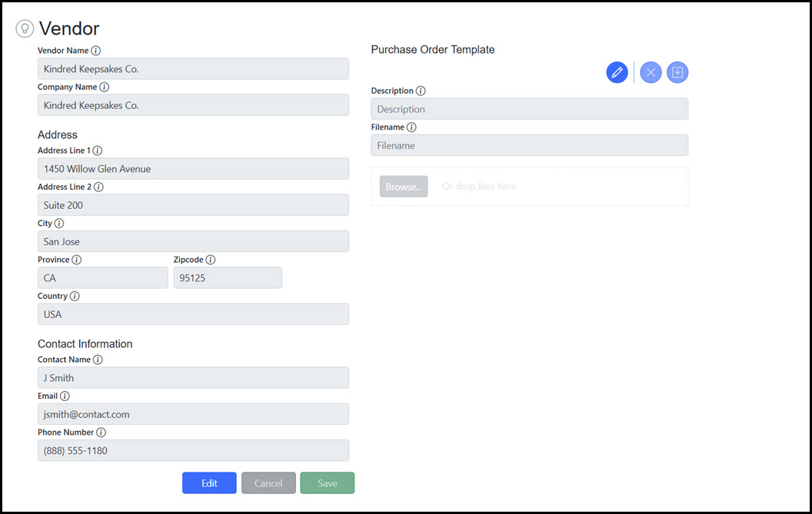
Task: Click the pencil edit template icon
Action: [617, 72]
